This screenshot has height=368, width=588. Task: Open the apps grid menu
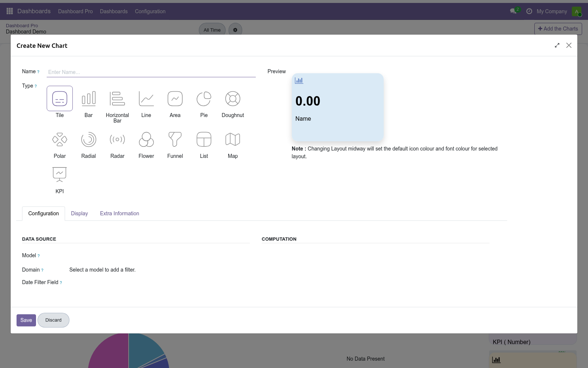[10, 11]
